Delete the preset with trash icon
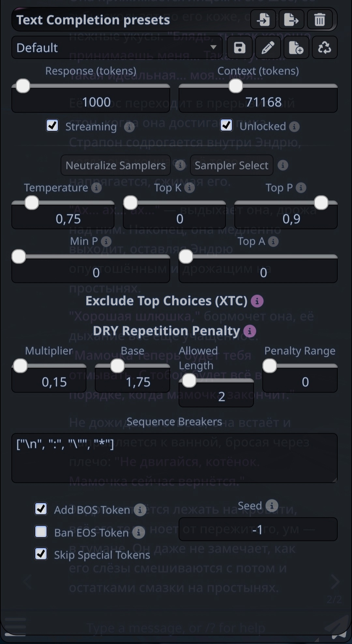 [x=320, y=20]
